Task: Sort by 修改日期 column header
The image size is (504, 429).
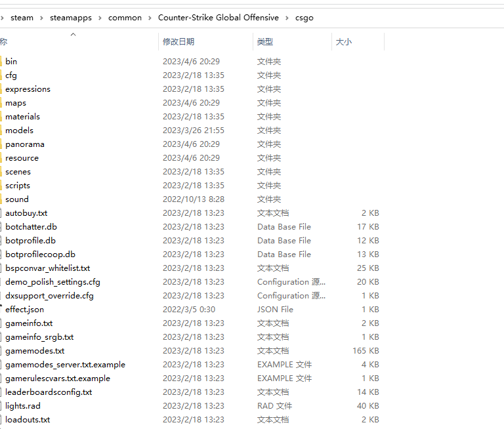Action: click(178, 42)
